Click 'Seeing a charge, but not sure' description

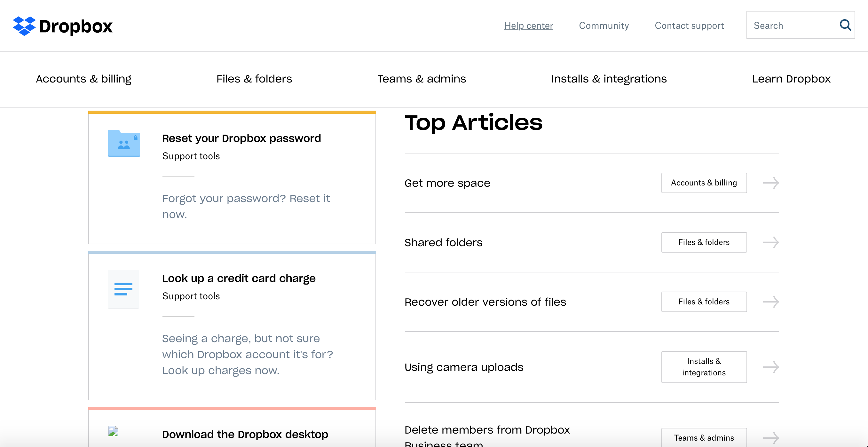(x=247, y=354)
